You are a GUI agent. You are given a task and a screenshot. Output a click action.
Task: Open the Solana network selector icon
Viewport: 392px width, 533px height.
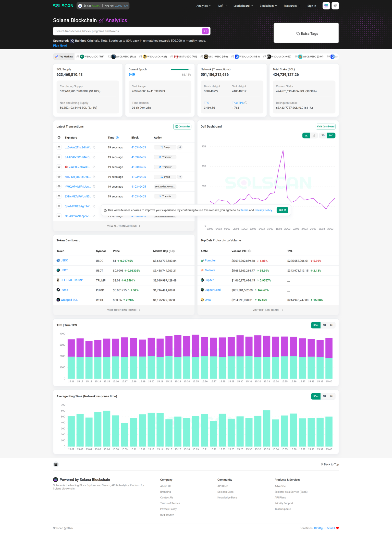[326, 6]
